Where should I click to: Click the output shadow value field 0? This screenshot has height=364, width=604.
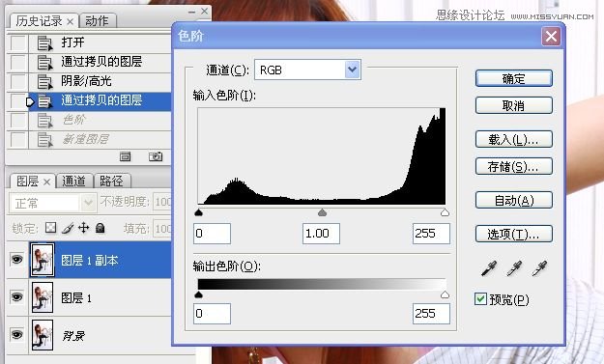click(213, 314)
